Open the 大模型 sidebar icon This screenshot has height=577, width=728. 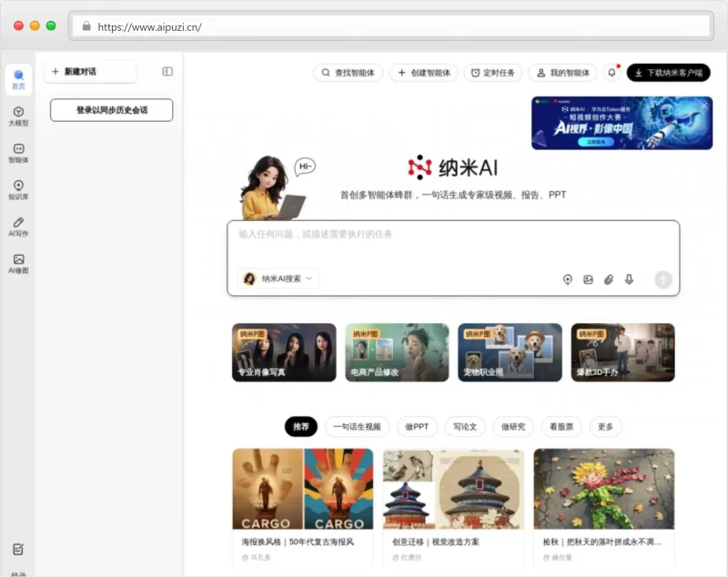tap(18, 116)
